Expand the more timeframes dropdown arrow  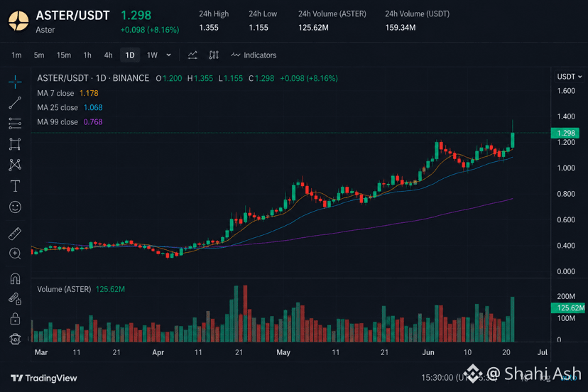[169, 55]
